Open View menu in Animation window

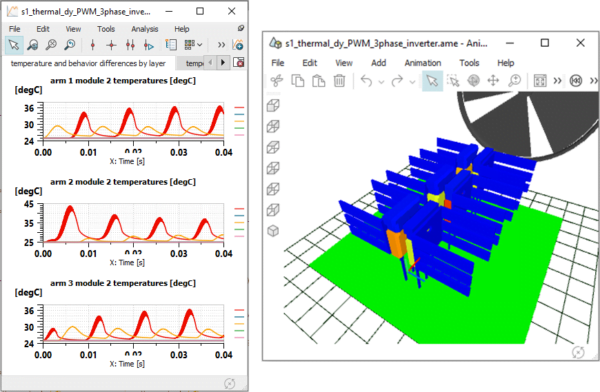pyautogui.click(x=344, y=63)
